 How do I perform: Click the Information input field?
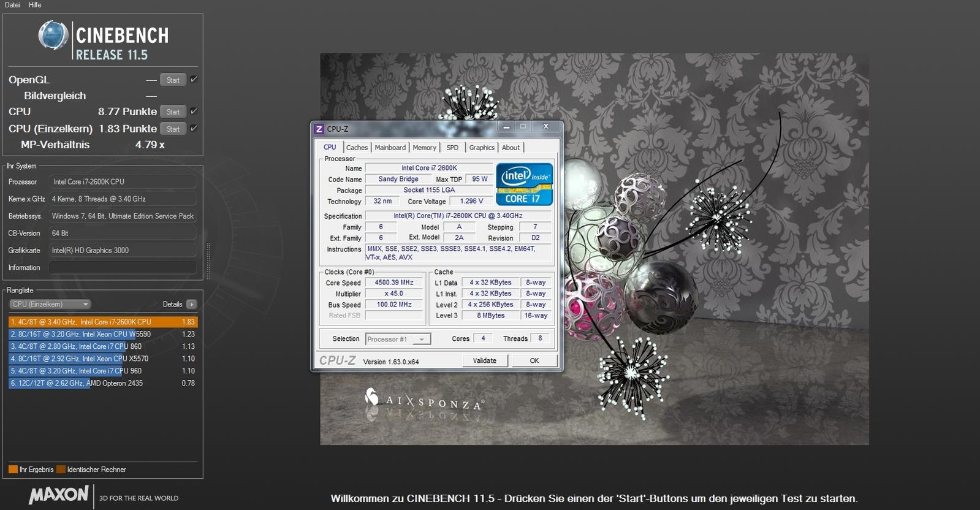[123, 267]
